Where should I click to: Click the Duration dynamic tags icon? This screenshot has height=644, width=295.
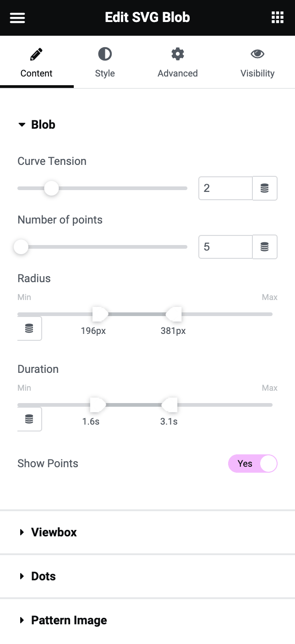pos(29,419)
